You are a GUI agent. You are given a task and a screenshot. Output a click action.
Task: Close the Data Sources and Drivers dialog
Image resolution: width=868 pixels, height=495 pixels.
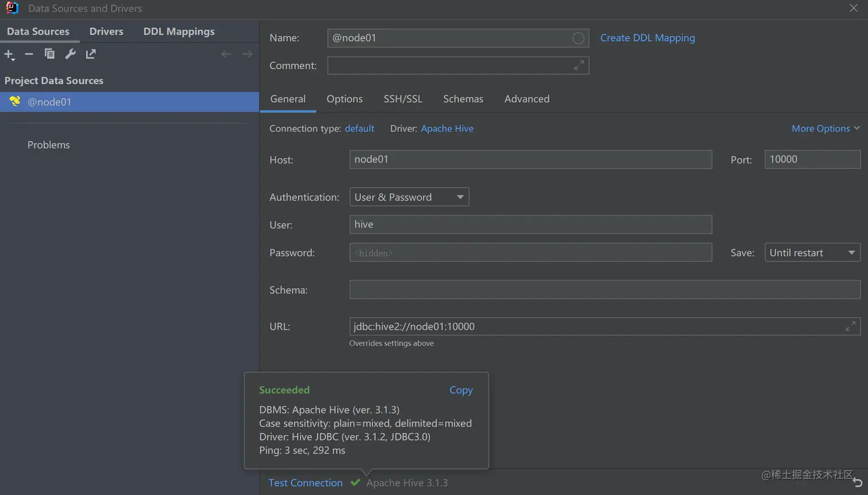pos(854,8)
